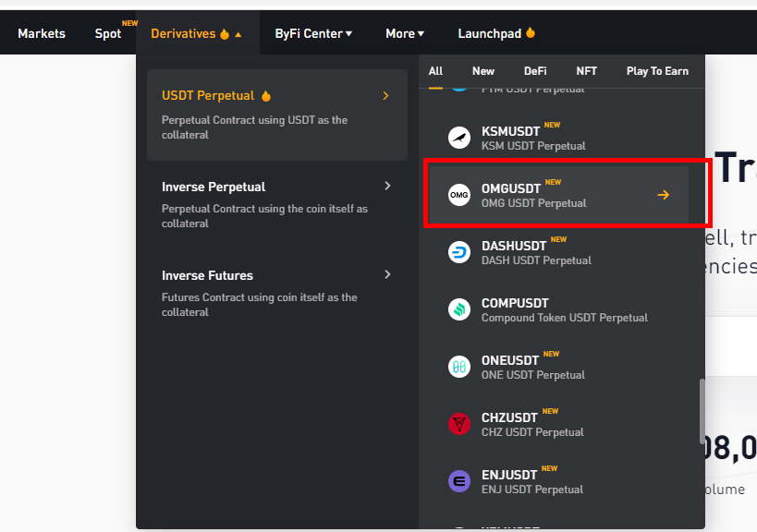757x532 pixels.
Task: Click the OMG coin logo icon
Action: click(459, 195)
